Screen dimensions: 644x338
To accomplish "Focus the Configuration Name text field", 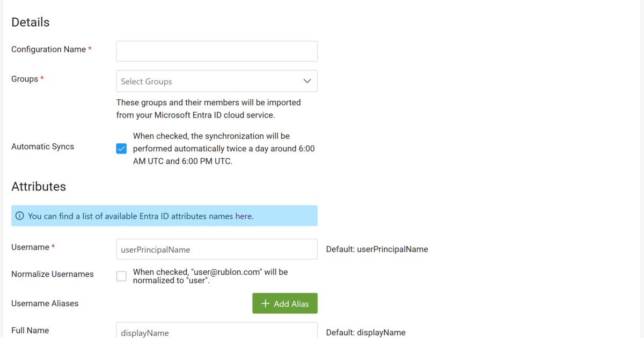I will point(216,51).
